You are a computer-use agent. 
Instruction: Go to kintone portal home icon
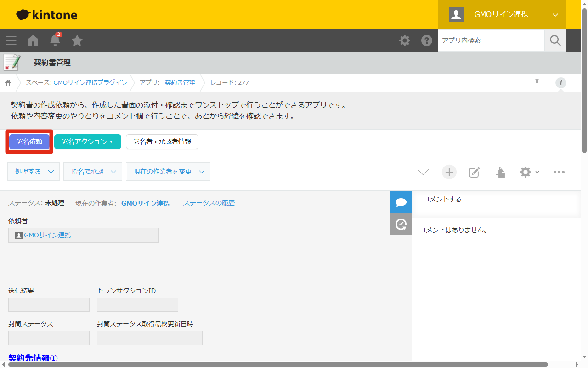pos(33,40)
